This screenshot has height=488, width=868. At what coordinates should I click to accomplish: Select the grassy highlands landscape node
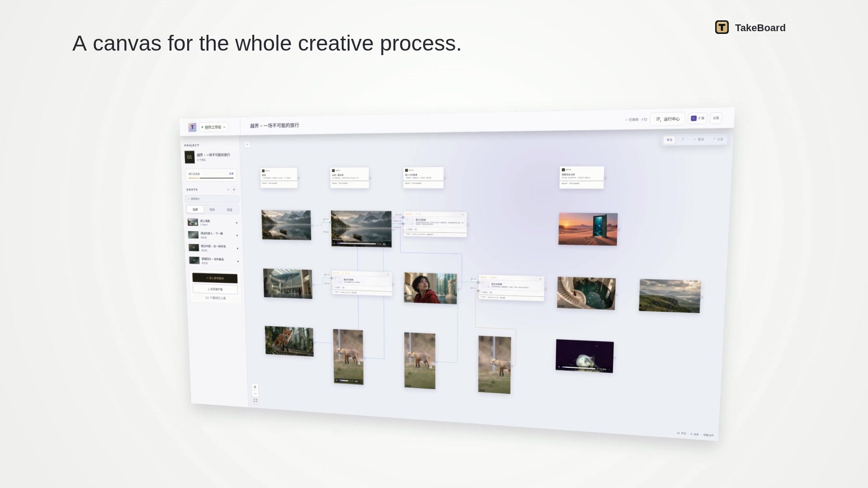[670, 296]
